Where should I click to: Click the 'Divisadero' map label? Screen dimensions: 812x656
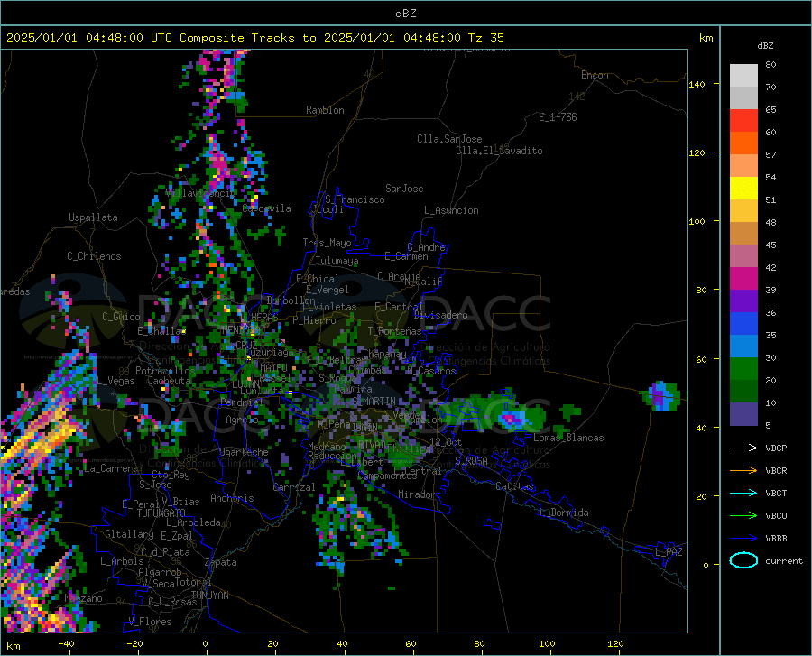point(440,315)
